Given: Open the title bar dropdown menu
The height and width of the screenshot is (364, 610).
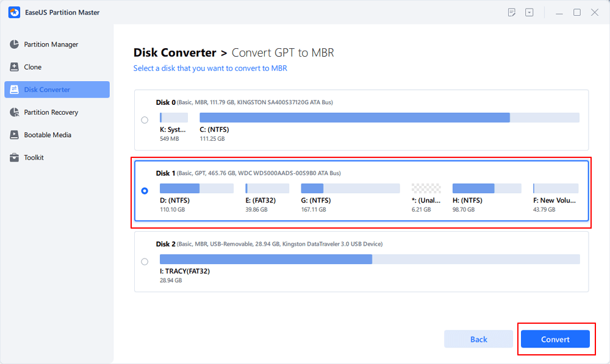Looking at the screenshot, I should (529, 12).
